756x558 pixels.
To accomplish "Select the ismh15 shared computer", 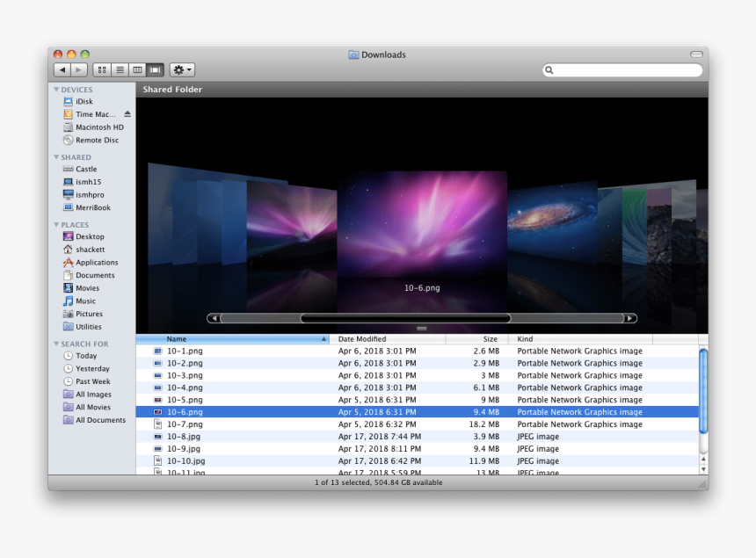I will click(82, 182).
